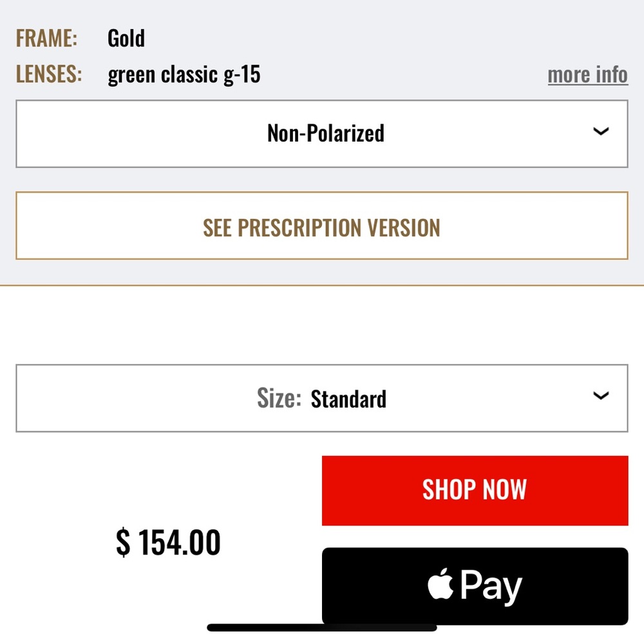The image size is (644, 644).
Task: Click the "Standard" size value
Action: click(x=348, y=399)
